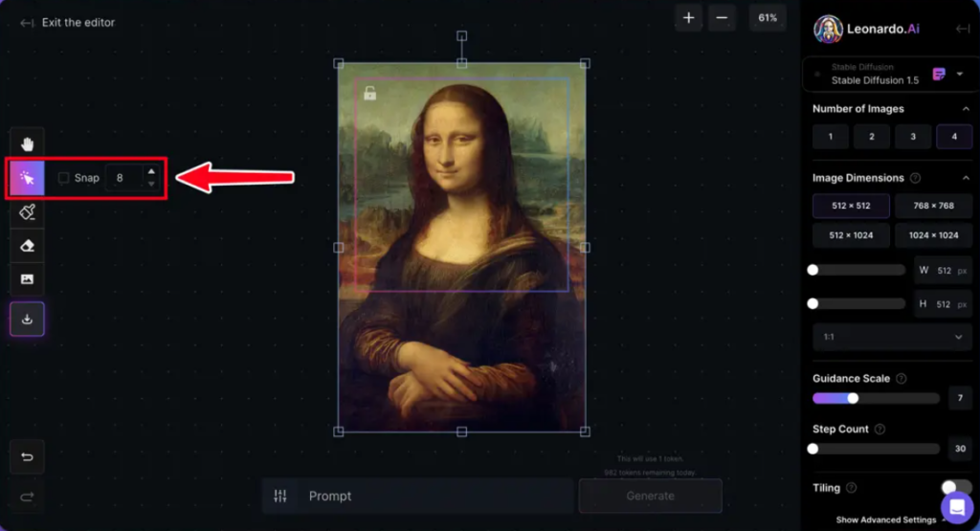The height and width of the screenshot is (531, 980).
Task: Click the 61% zoom level button
Action: [x=767, y=18]
